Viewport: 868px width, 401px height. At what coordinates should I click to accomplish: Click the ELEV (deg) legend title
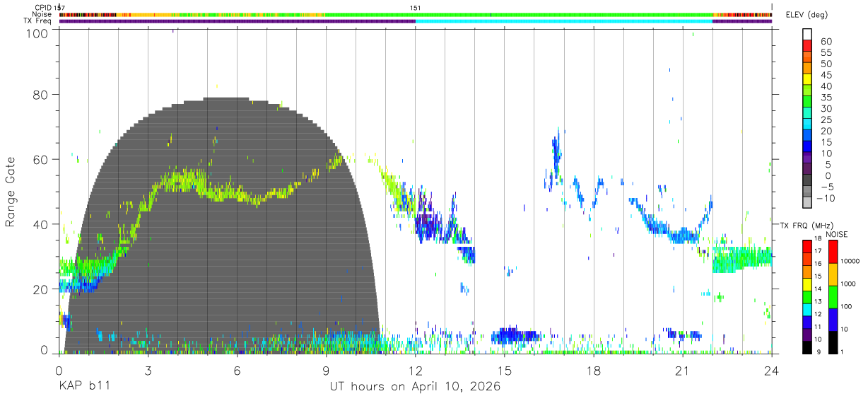point(808,14)
